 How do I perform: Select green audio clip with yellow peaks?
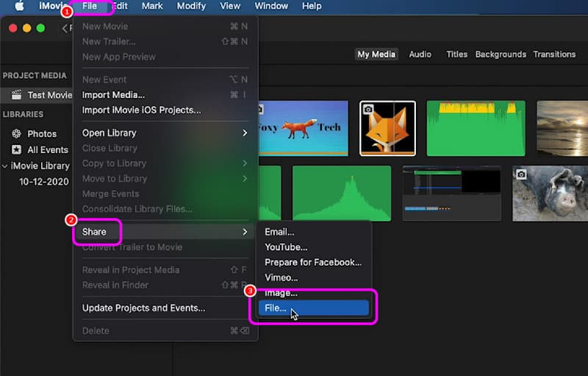[x=476, y=128]
